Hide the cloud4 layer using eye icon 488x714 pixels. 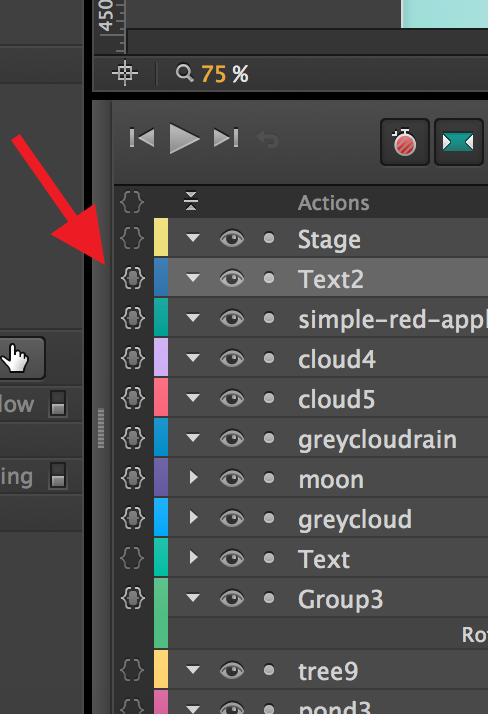pos(232,358)
